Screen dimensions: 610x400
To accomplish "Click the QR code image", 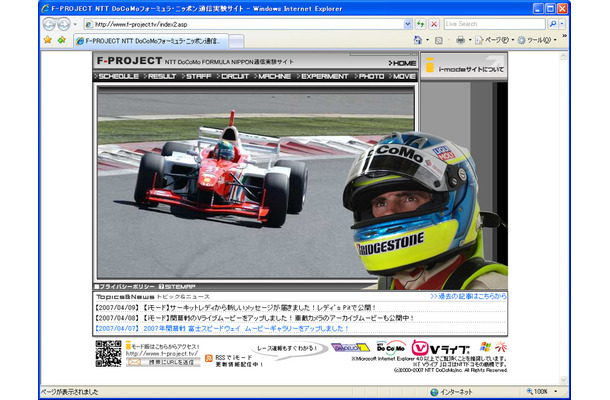I will [x=109, y=353].
